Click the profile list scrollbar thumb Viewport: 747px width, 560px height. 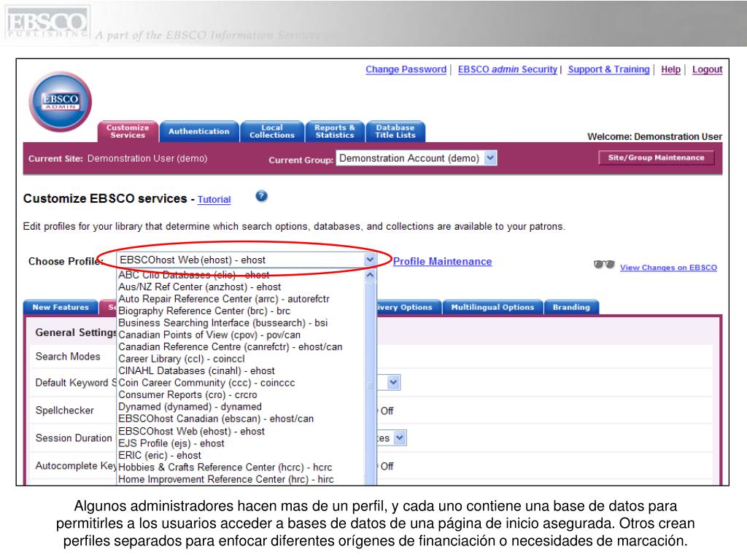pyautogui.click(x=370, y=385)
